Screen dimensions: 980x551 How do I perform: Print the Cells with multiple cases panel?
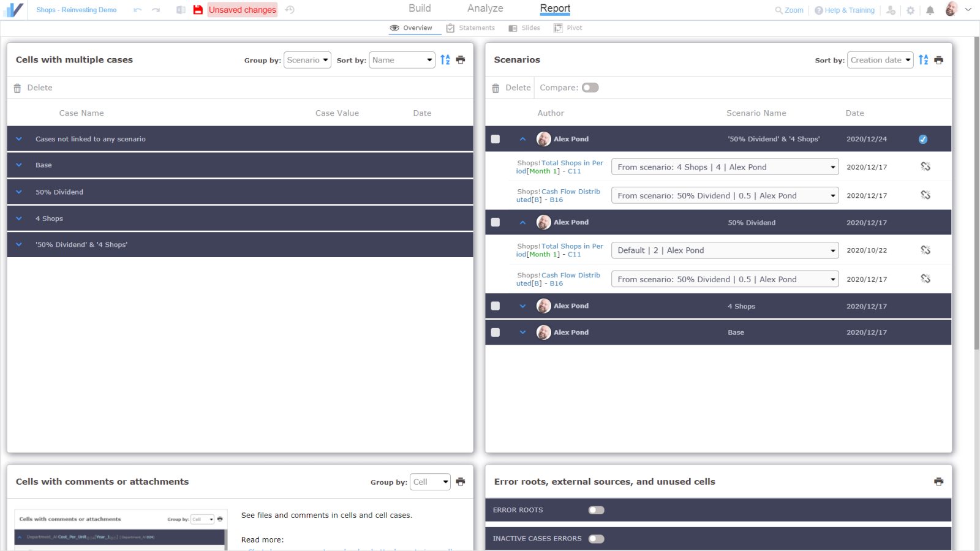[x=461, y=60]
